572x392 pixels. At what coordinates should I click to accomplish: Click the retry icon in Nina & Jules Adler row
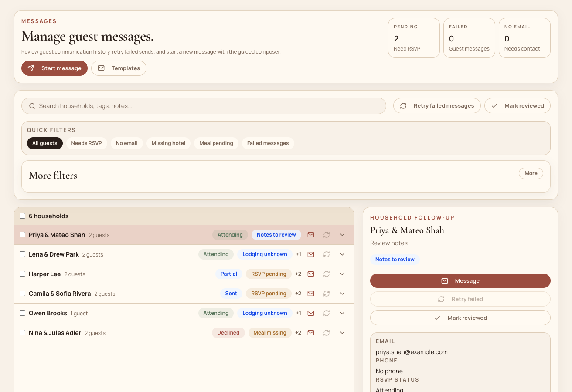(327, 333)
